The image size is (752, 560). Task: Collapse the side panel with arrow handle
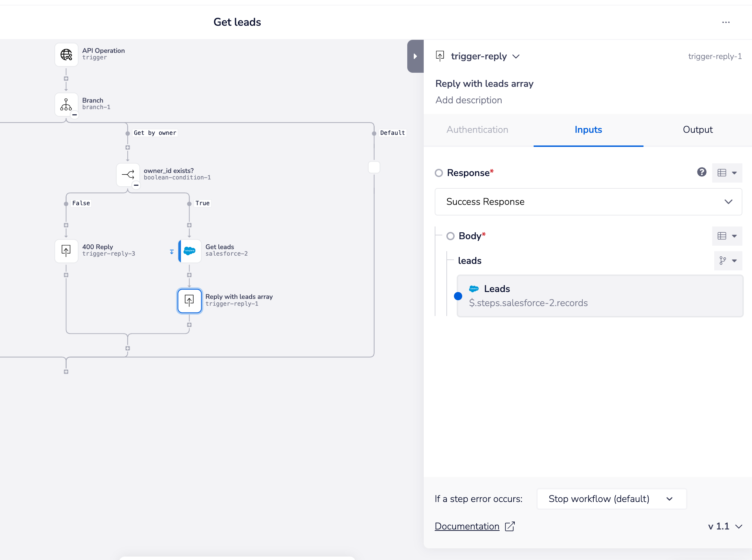tap(415, 56)
